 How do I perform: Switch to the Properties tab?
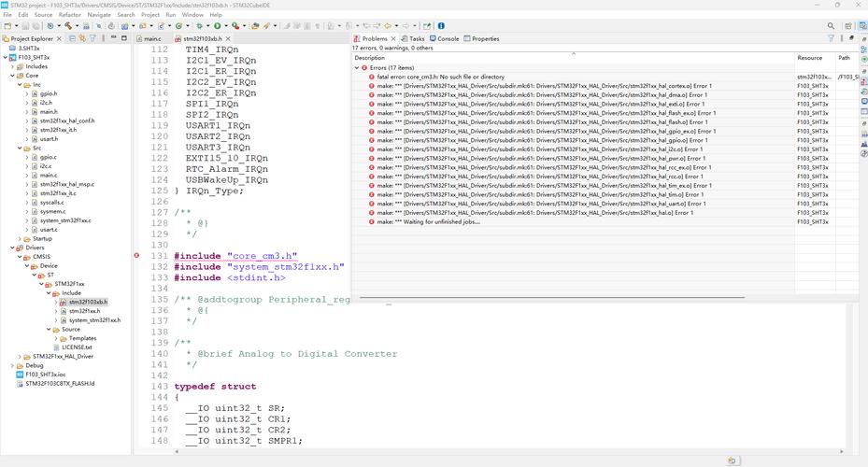point(481,38)
